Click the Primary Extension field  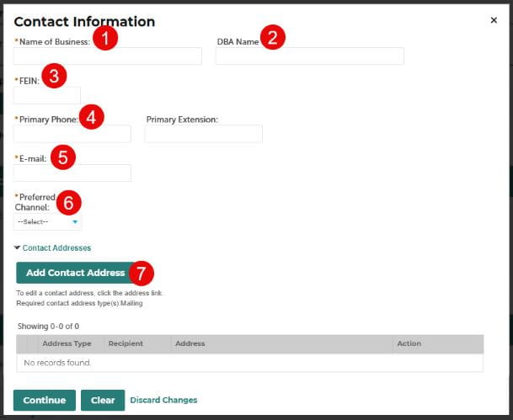pos(204,134)
